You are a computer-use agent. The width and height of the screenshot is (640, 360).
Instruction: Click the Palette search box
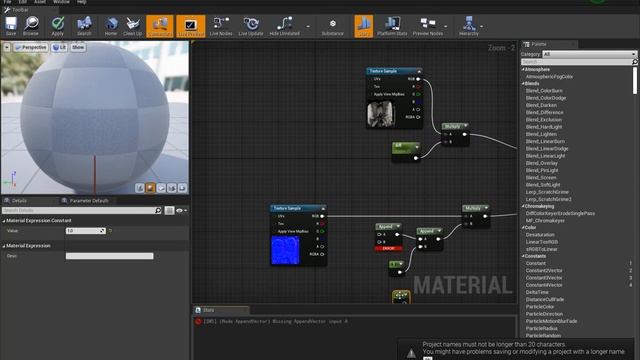click(578, 62)
